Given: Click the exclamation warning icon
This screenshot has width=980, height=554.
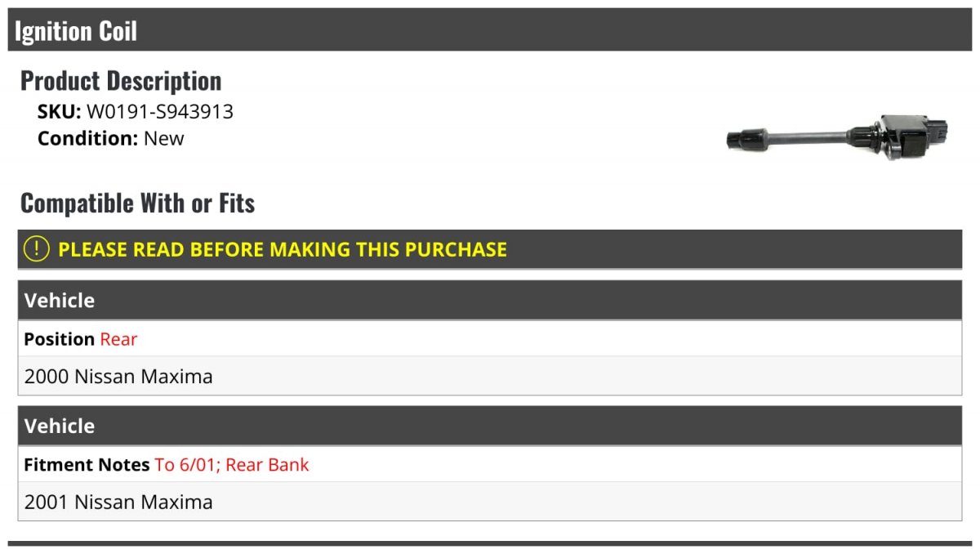Looking at the screenshot, I should point(36,249).
